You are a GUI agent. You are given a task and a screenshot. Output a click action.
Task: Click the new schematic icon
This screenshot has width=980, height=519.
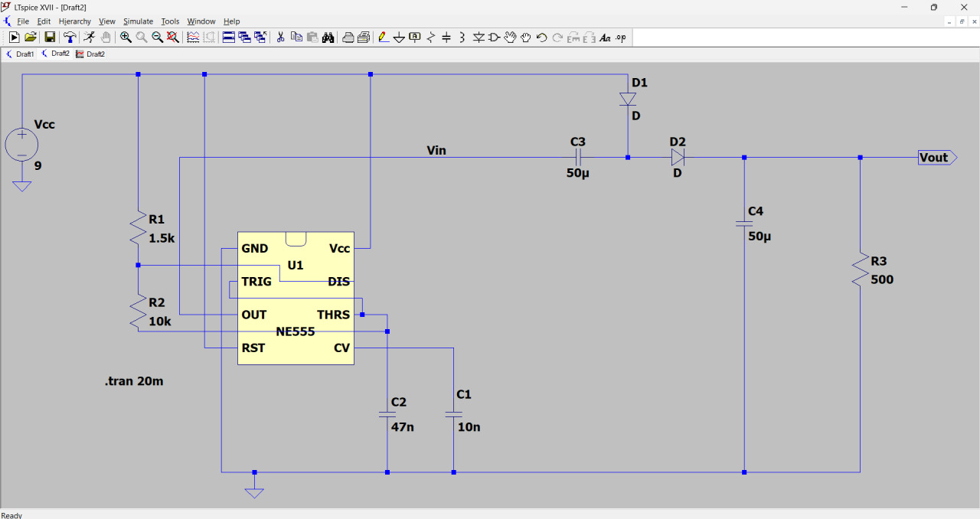[15, 37]
